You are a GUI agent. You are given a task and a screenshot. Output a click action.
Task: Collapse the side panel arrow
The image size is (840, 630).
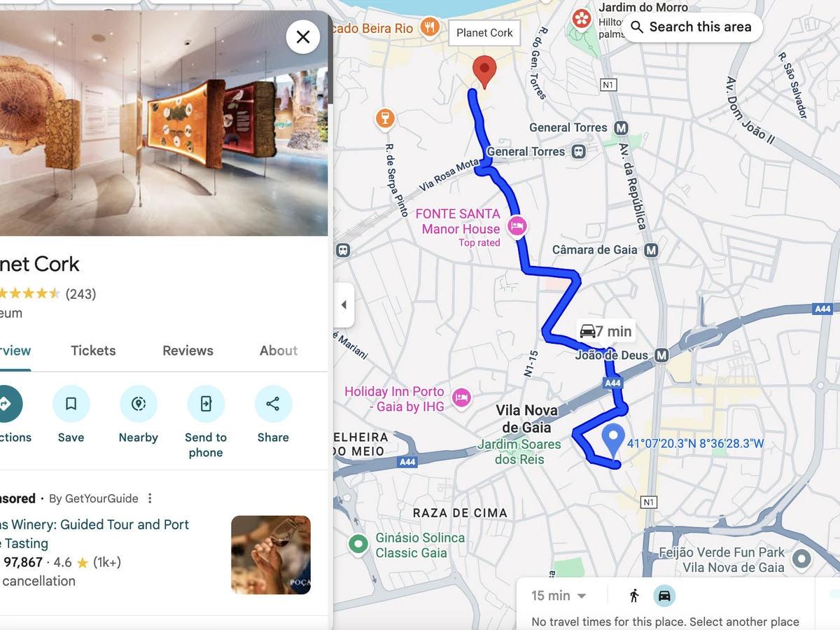point(344,305)
